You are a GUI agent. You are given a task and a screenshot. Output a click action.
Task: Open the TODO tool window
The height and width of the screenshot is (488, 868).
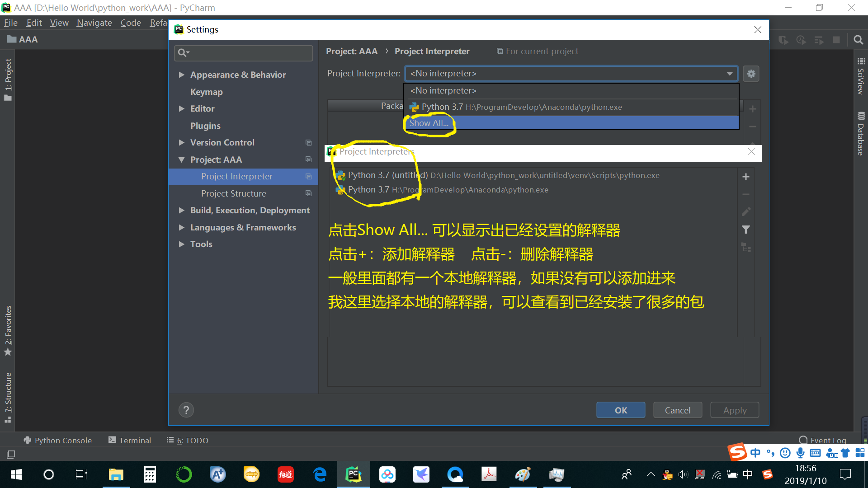[x=192, y=440]
